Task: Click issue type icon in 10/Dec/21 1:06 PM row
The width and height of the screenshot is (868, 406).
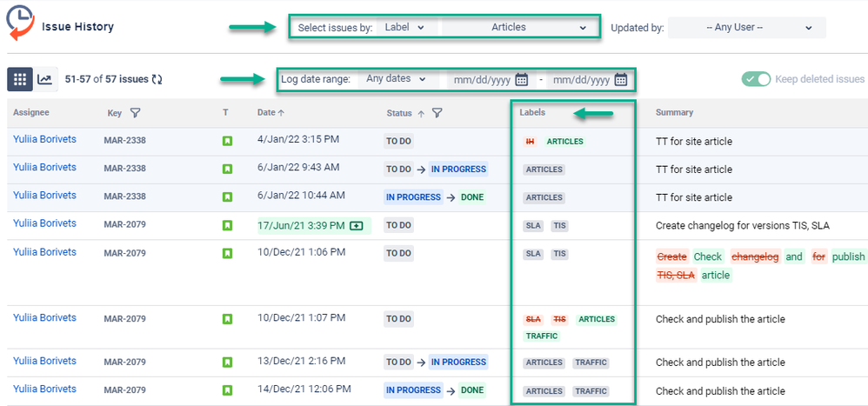Action: (227, 253)
